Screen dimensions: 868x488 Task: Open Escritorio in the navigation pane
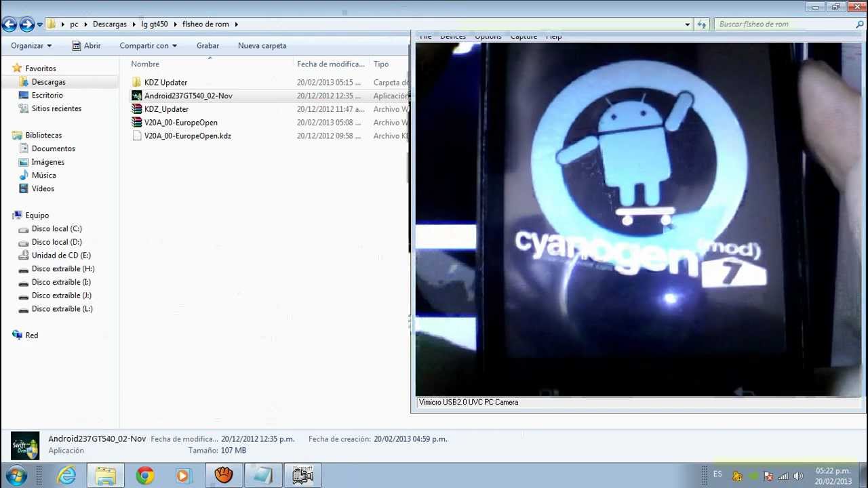click(47, 96)
